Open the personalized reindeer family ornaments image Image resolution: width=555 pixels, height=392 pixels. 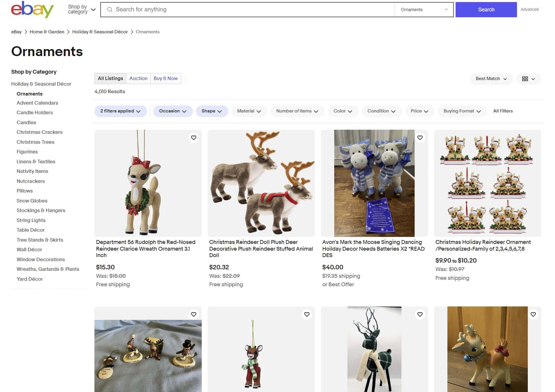[x=487, y=183]
